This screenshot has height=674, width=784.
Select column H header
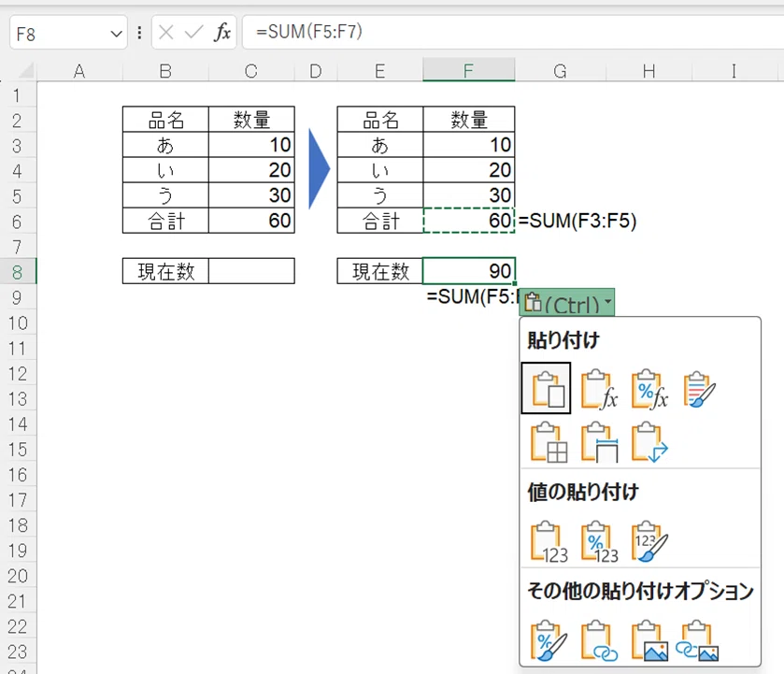click(x=649, y=71)
